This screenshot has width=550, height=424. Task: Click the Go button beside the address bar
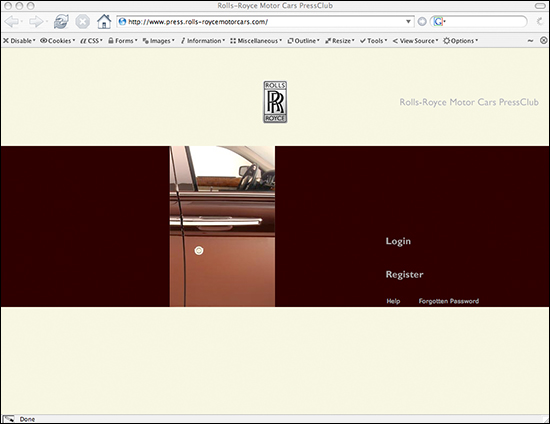(422, 22)
